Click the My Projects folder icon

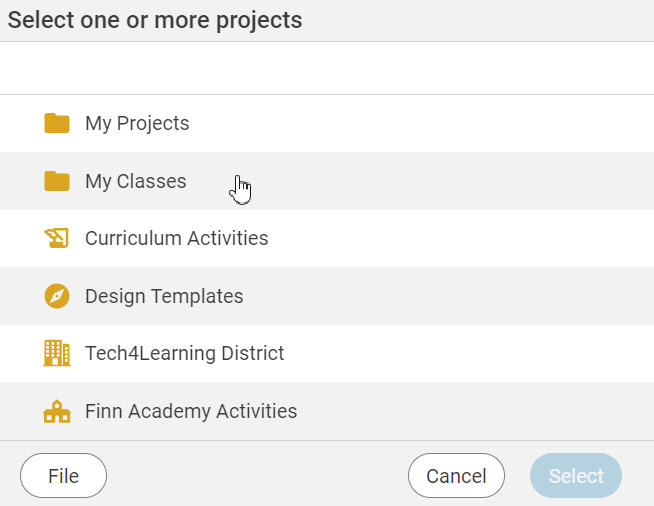(x=57, y=124)
